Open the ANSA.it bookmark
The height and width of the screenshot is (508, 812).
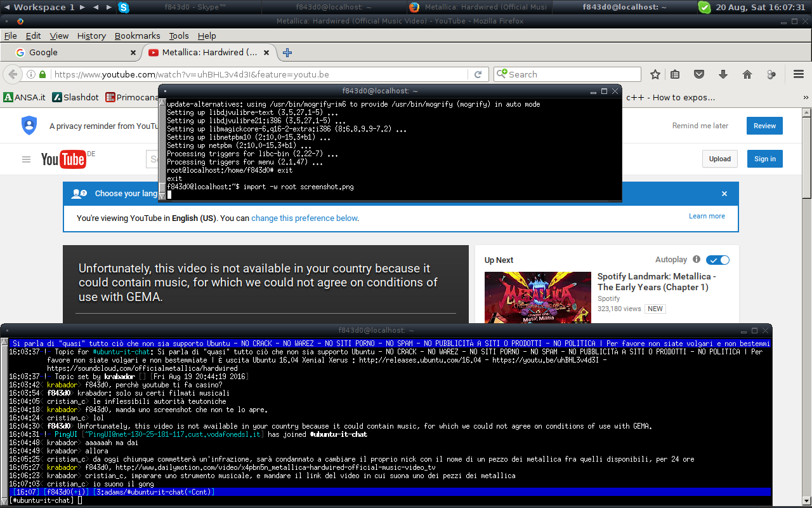click(x=24, y=97)
